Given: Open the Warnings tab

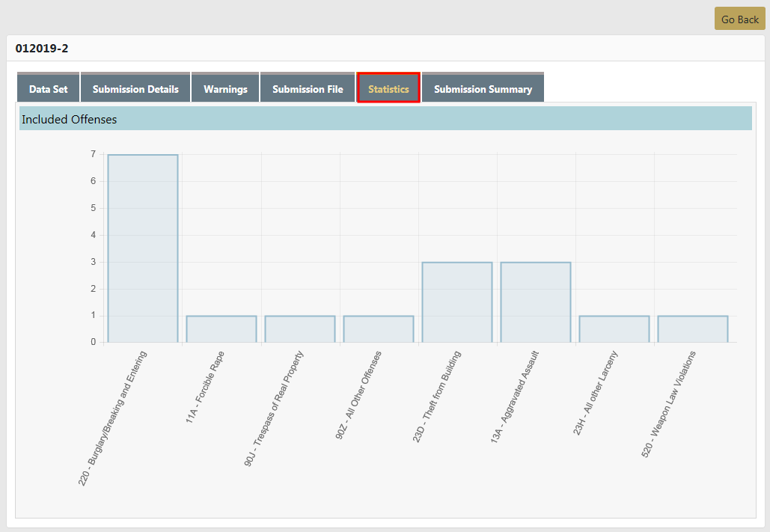Looking at the screenshot, I should 225,88.
